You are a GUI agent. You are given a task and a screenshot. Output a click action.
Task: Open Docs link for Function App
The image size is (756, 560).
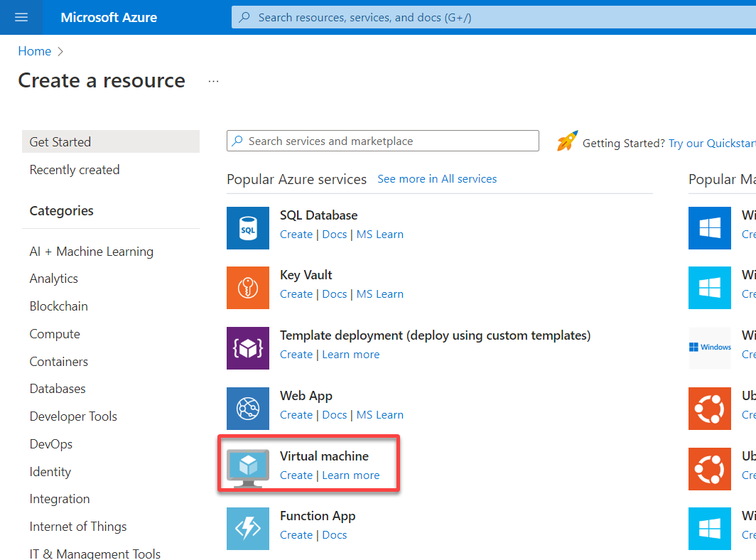(x=334, y=535)
